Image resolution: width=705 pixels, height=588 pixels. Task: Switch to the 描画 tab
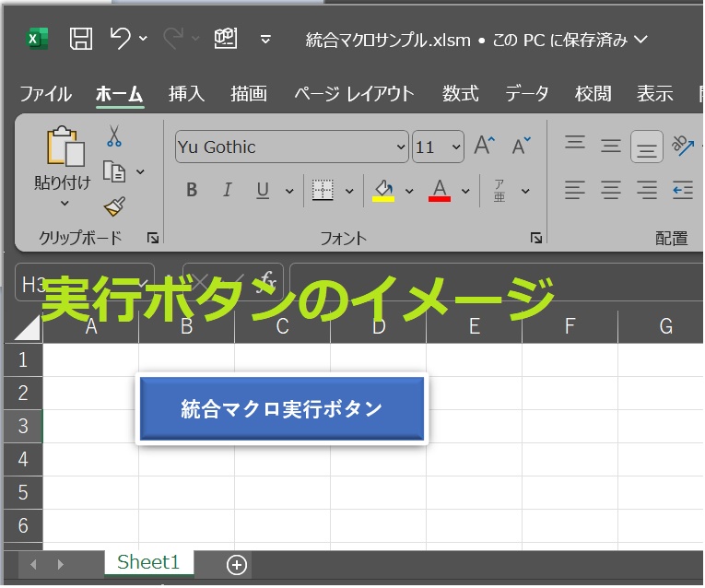[249, 94]
